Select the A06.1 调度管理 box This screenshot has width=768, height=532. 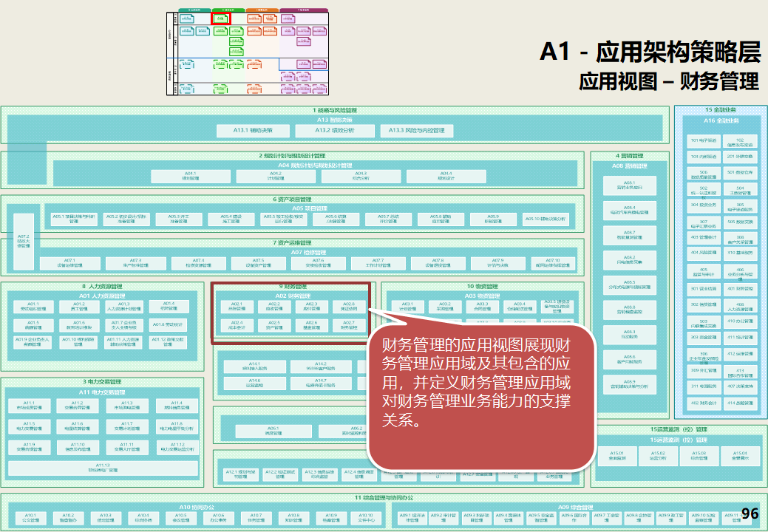[273, 432]
